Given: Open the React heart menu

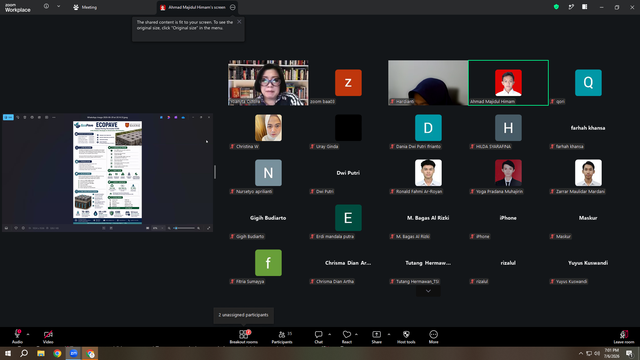Looking at the screenshot, I should coord(347,336).
